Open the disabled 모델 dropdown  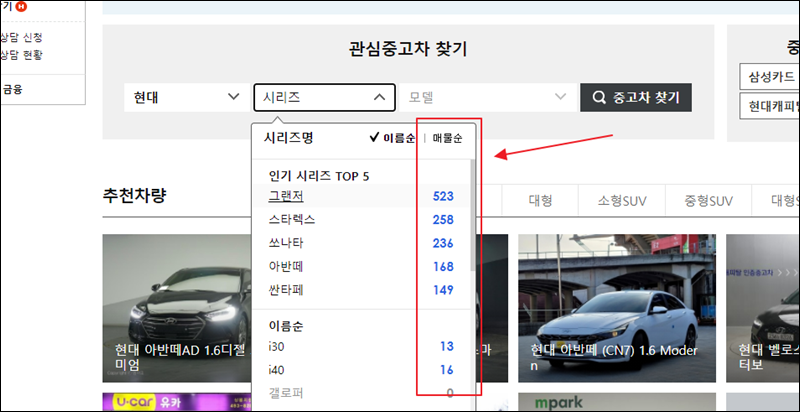pos(487,97)
